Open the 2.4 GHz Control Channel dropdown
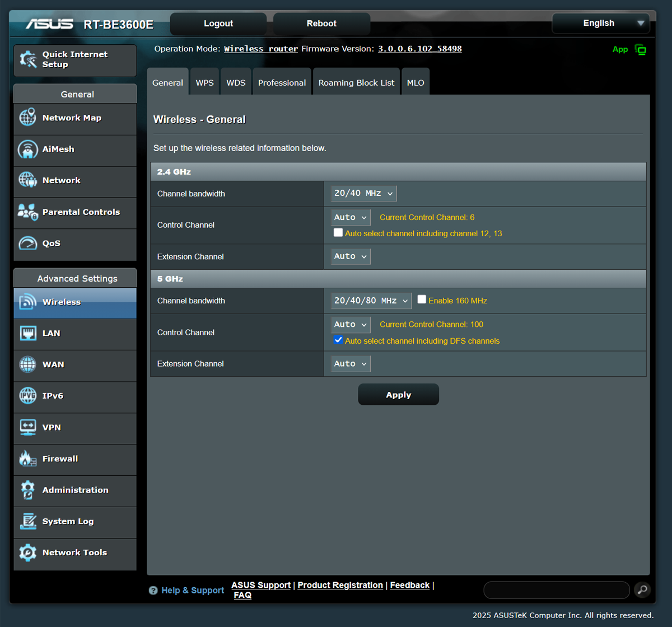 click(x=351, y=218)
